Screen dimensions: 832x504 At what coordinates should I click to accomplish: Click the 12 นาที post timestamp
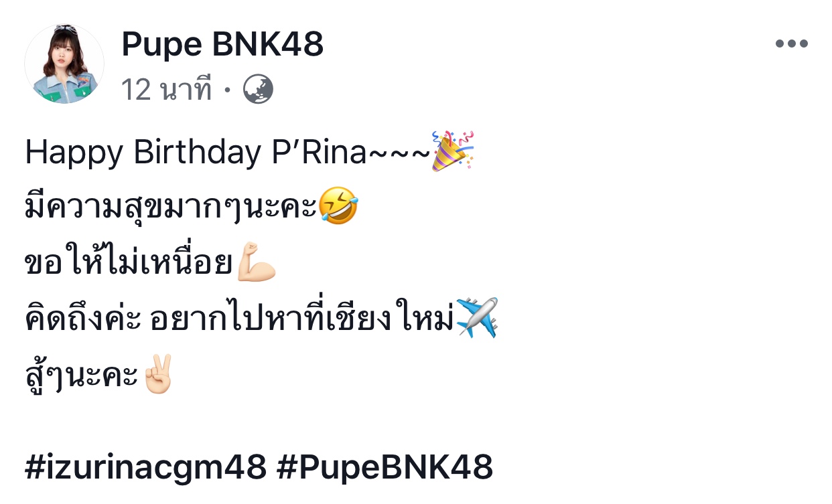167,90
